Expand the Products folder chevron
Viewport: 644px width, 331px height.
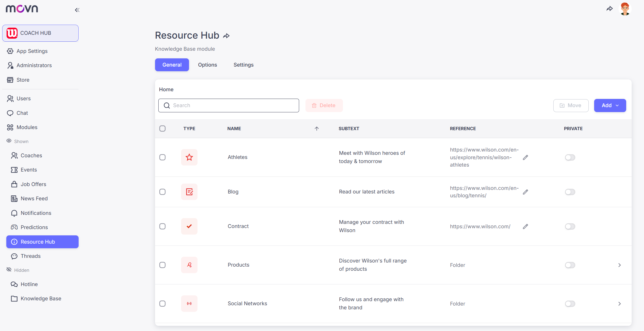click(619, 265)
